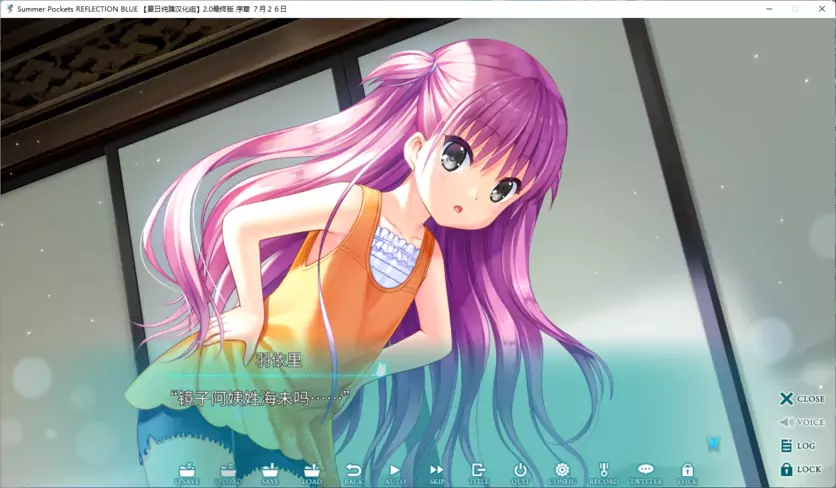Click LOCK icon in bottom toolbar
The width and height of the screenshot is (836, 488).
[x=687, y=474]
